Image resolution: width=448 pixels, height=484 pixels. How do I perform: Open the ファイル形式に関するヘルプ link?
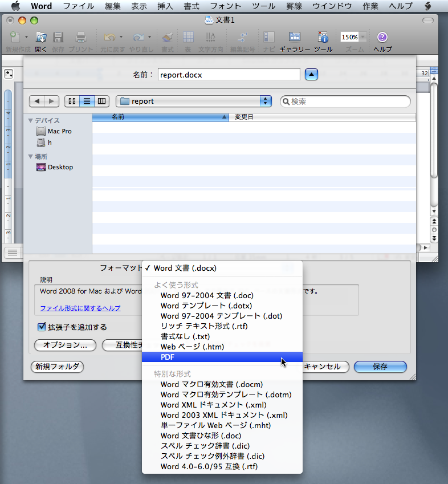[80, 308]
